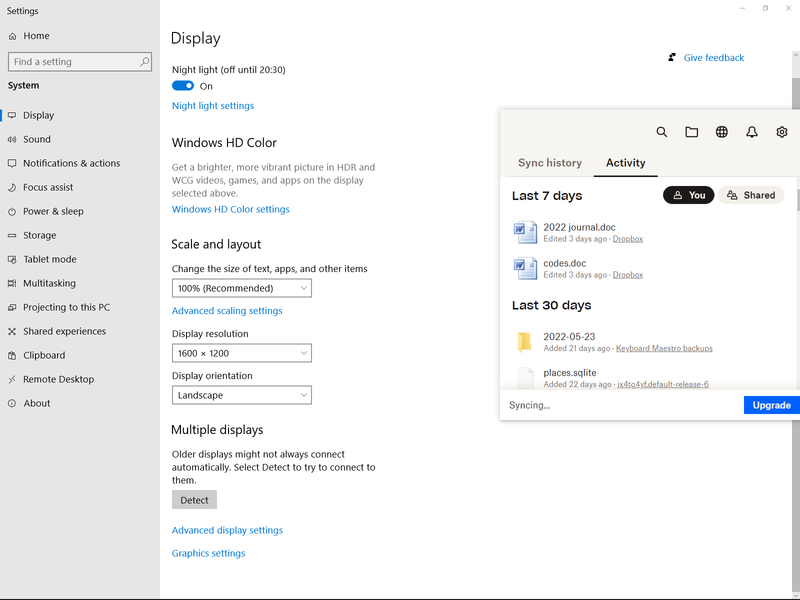Open Dropbox notifications bell

click(752, 132)
